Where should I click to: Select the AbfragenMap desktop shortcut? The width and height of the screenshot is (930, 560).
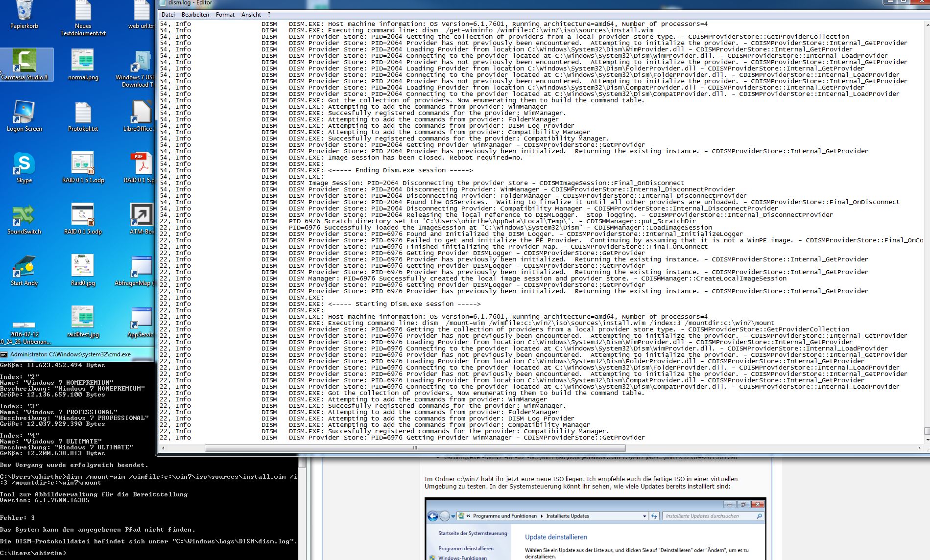135,271
